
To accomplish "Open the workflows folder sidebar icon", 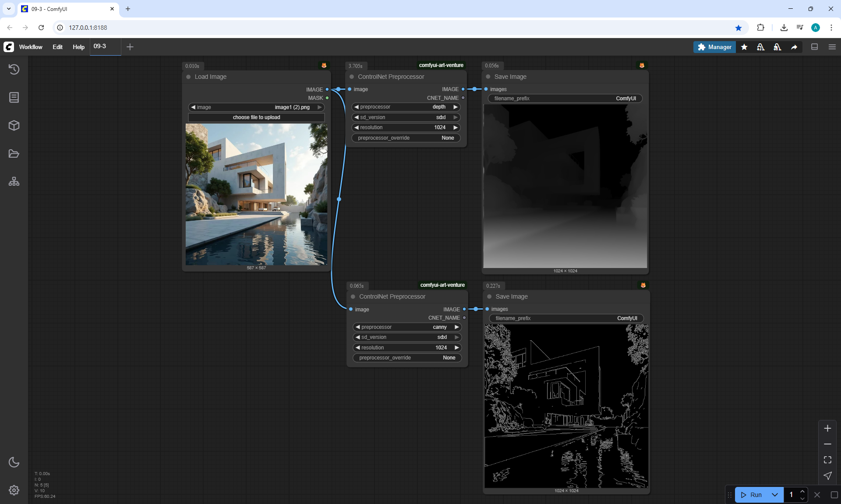I will coord(14,154).
